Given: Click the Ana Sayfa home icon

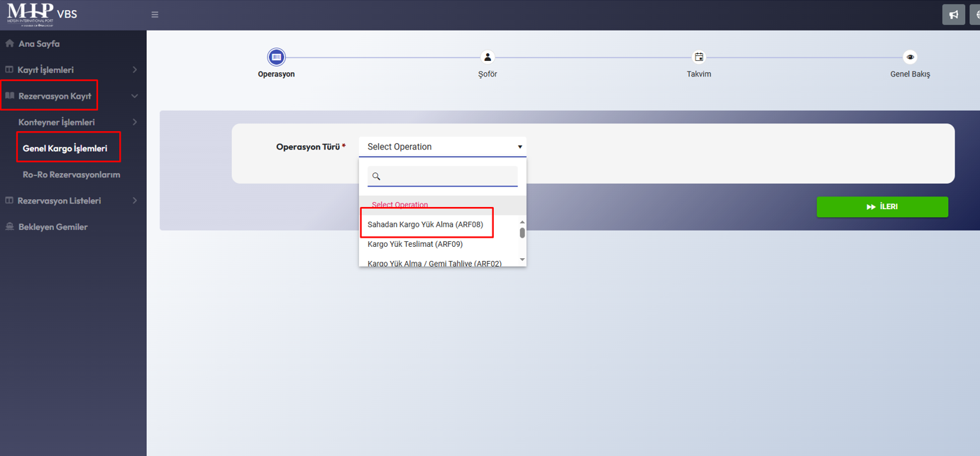Looking at the screenshot, I should [x=10, y=44].
